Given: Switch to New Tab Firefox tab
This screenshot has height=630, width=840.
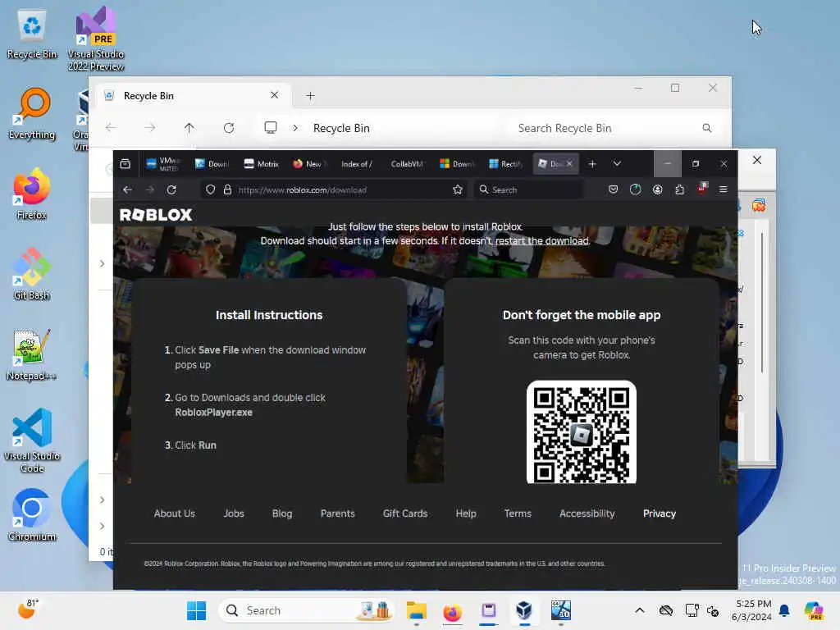Looking at the screenshot, I should coord(309,164).
